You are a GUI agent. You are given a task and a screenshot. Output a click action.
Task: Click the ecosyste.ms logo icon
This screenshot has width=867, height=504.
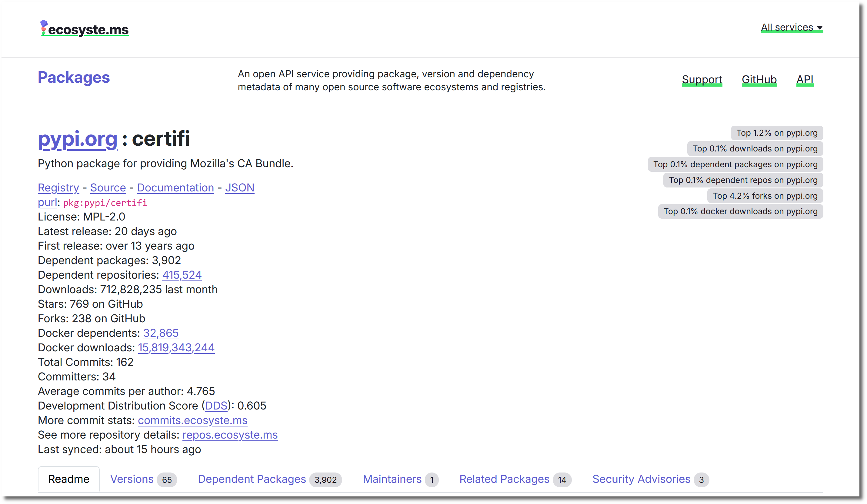point(44,27)
